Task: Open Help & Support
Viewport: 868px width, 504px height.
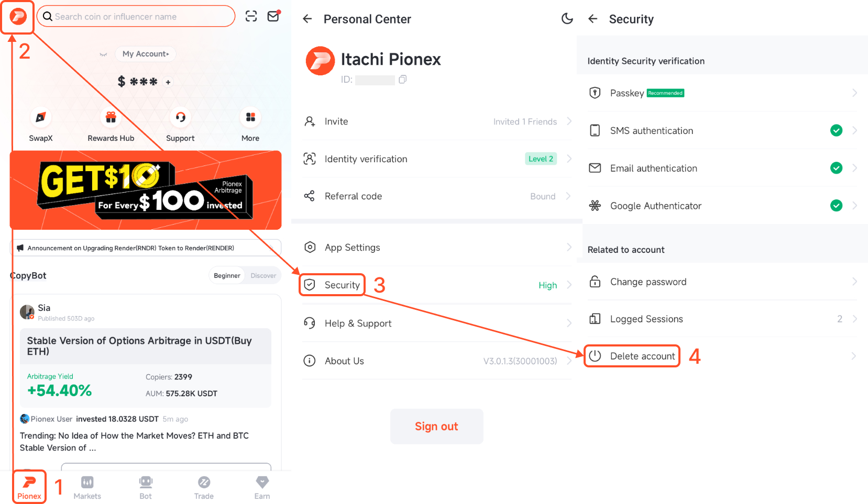Action: (437, 323)
